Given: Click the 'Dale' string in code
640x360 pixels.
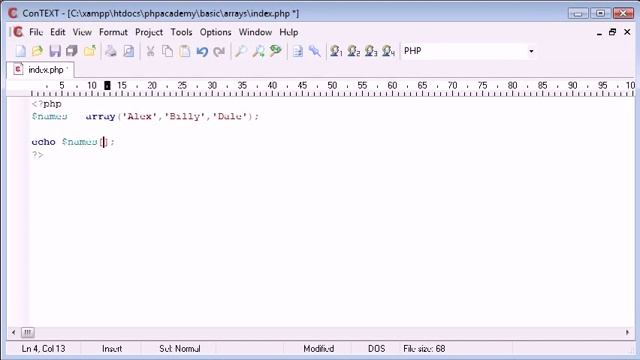Looking at the screenshot, I should (230, 116).
